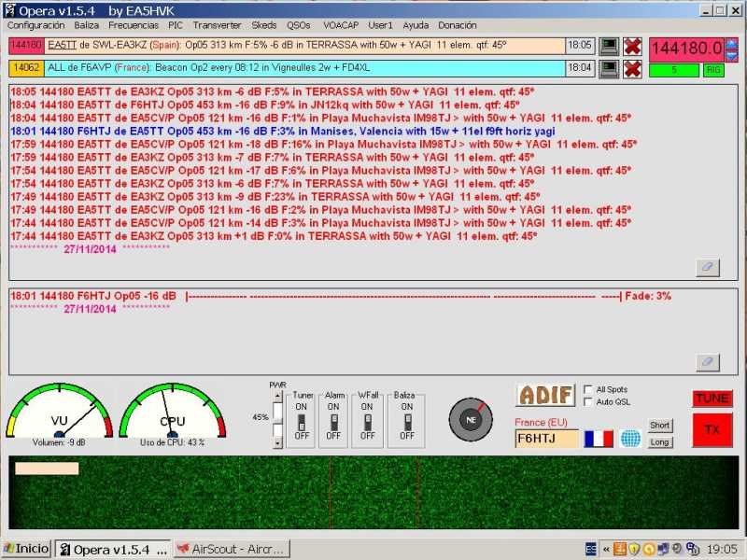Viewport: 747px width, 560px height.
Task: Flip the Alarm ON/OFF switch
Action: [x=334, y=422]
